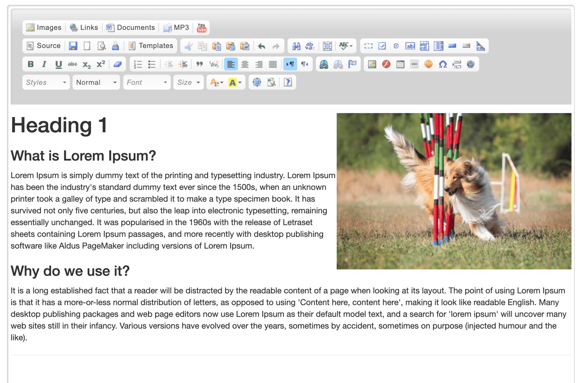Open the Font selection dropdown
Screen dimensions: 588x383
146,82
